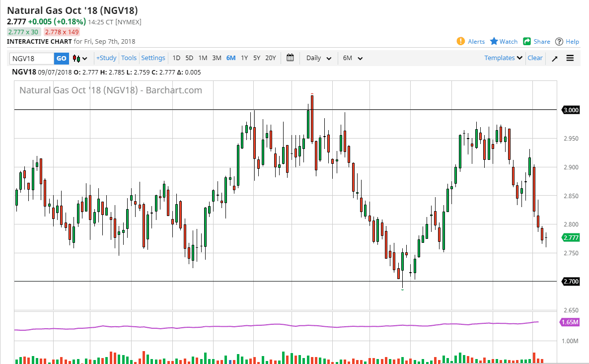Screen dimensions: 589x364
Task: Open the Templates dropdown
Action: click(503, 58)
